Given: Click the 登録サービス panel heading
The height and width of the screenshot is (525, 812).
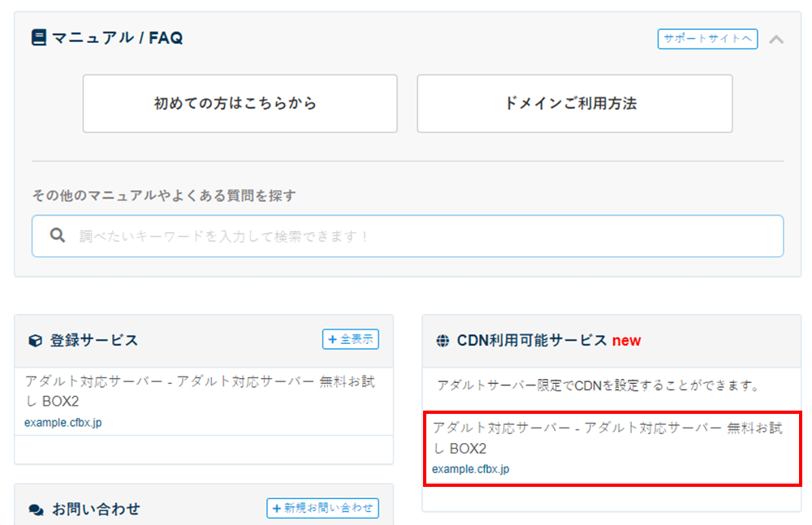Looking at the screenshot, I should click(x=94, y=341).
